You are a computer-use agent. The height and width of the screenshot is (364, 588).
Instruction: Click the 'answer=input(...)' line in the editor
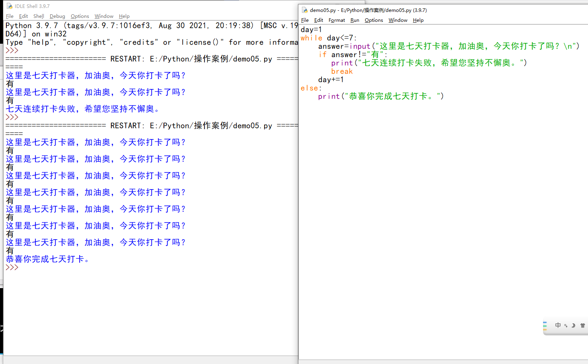(449, 46)
